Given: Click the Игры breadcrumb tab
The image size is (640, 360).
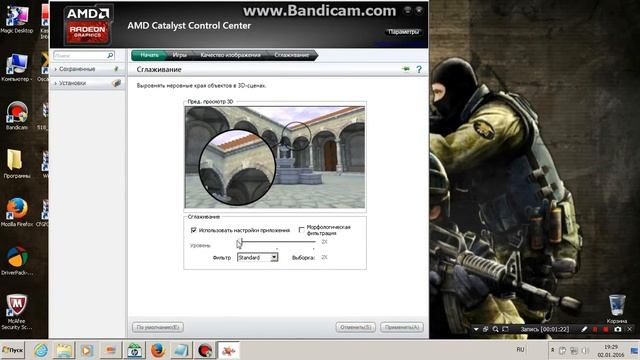Looking at the screenshot, I should pos(180,55).
